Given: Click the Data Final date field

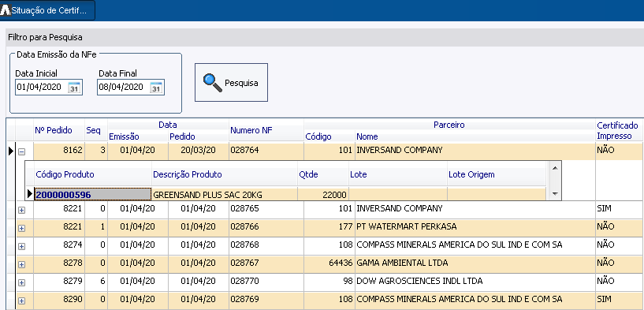Looking at the screenshot, I should (123, 87).
